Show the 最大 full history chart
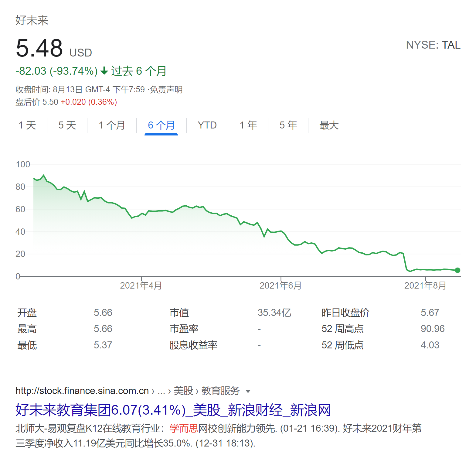This screenshot has width=476, height=462. 329,125
